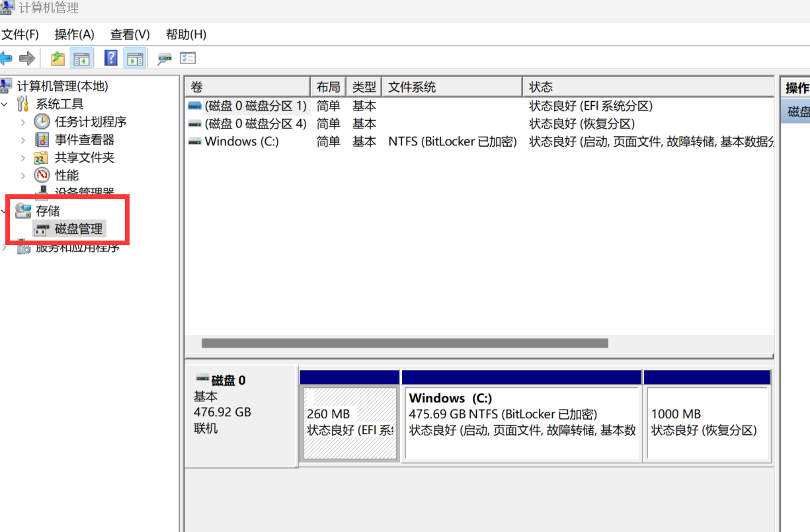
Task: Open the 帮助(H) menu
Action: tap(186, 34)
